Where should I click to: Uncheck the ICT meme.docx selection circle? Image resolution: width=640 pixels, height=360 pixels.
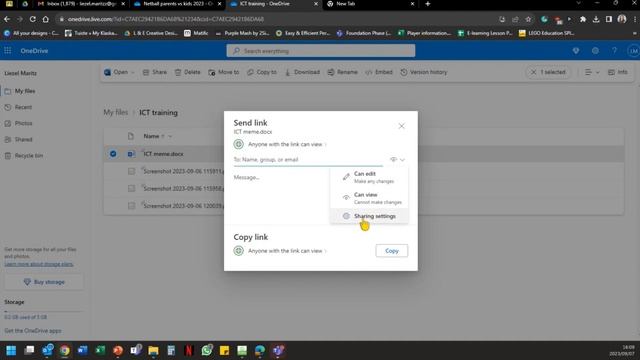[113, 154]
